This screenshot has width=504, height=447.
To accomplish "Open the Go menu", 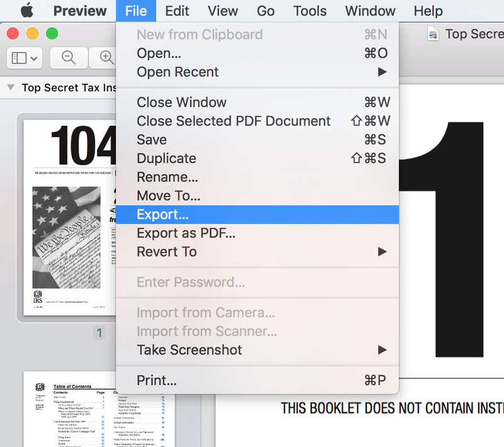I will [265, 11].
